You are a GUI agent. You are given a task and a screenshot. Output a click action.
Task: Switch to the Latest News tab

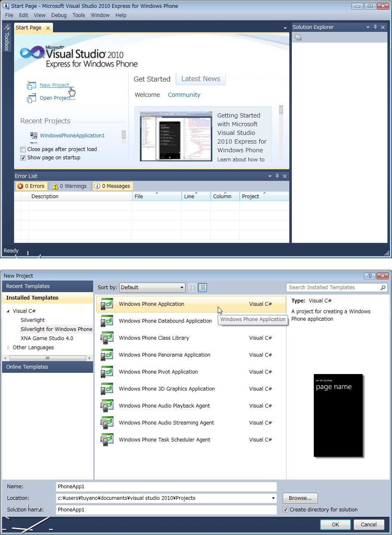click(x=201, y=79)
